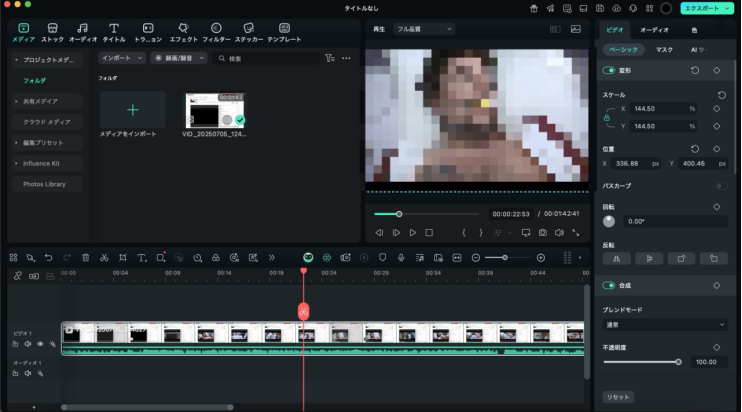Open the ブレンドモード 通常 dropdown
This screenshot has width=742, height=412.
[665, 324]
